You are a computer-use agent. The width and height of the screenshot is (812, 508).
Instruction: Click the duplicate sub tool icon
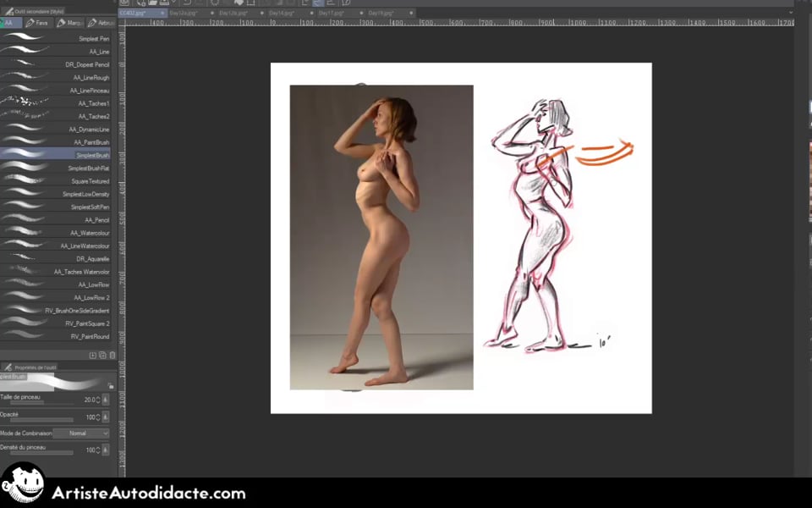(102, 355)
